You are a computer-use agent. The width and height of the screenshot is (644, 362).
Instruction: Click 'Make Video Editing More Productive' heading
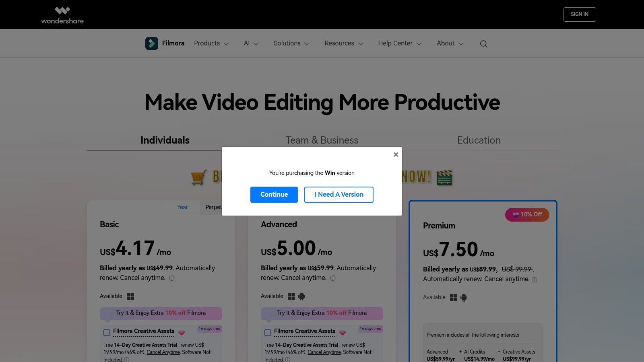point(322,102)
